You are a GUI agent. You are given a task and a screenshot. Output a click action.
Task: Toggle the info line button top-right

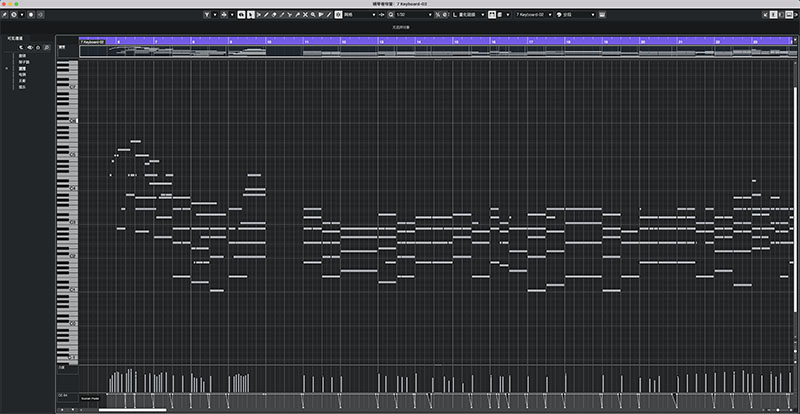pyautogui.click(x=789, y=15)
